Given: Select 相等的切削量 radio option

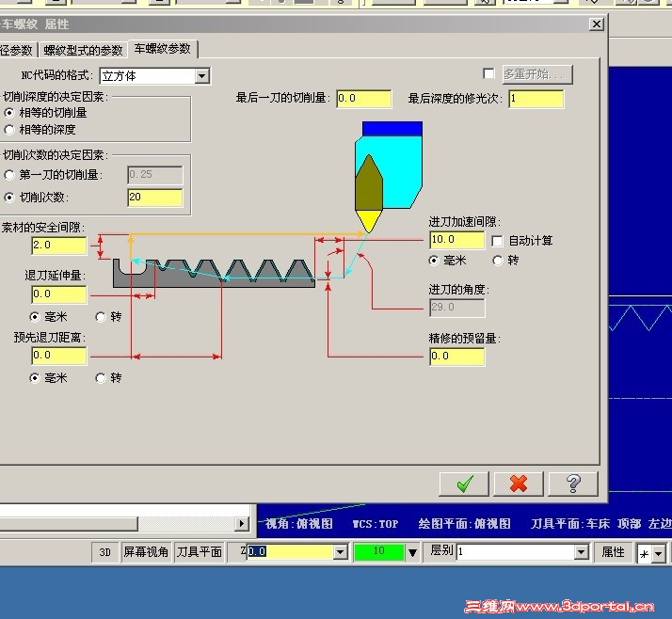Looking at the screenshot, I should [x=9, y=113].
